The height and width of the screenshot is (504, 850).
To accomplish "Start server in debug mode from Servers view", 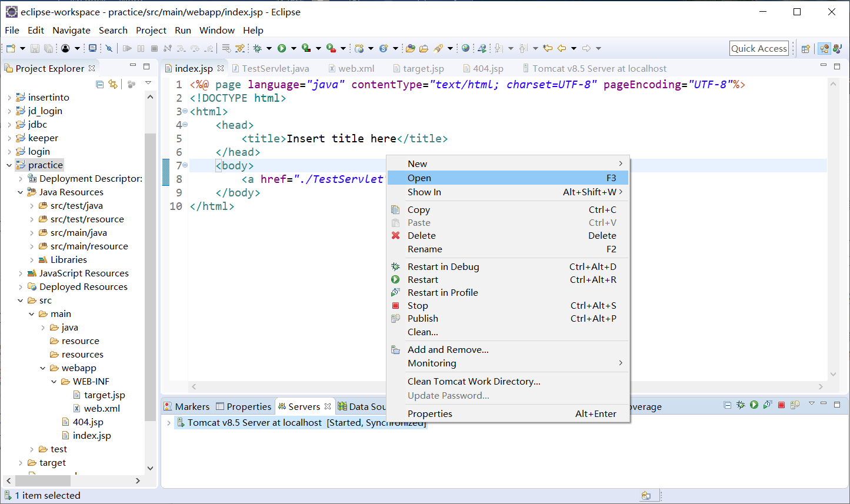I will [x=741, y=405].
